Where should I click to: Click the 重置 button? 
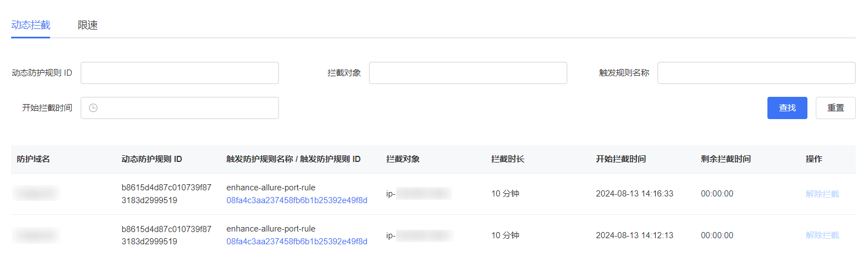(x=835, y=108)
